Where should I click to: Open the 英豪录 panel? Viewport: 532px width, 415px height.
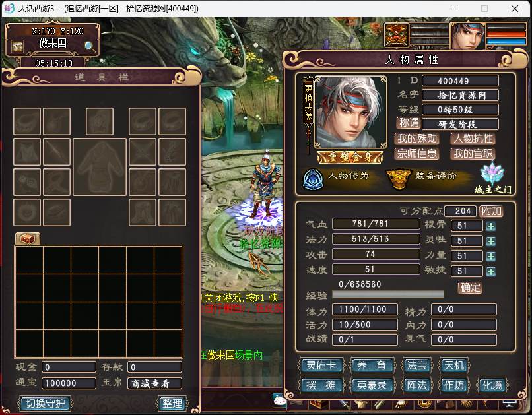click(372, 385)
